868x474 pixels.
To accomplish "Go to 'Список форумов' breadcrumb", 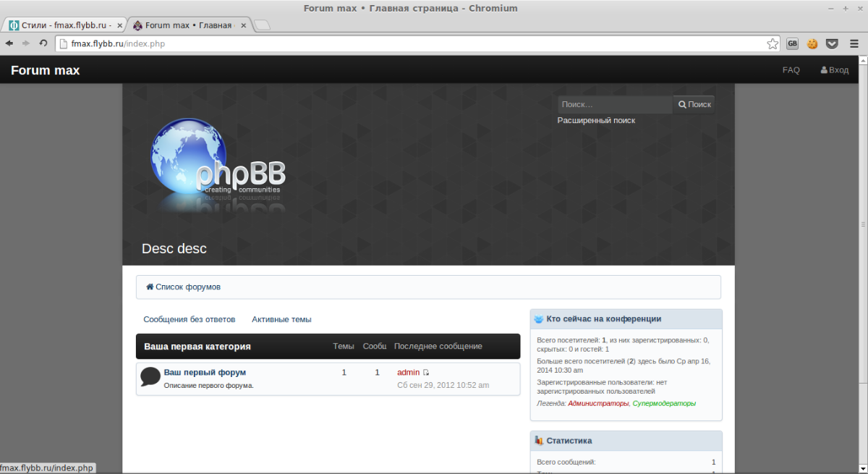I will [183, 287].
